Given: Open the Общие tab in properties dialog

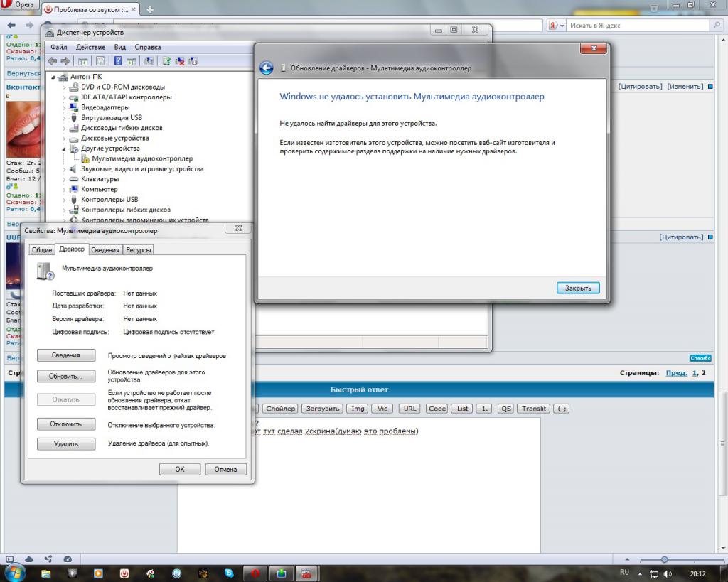Looking at the screenshot, I should point(42,250).
